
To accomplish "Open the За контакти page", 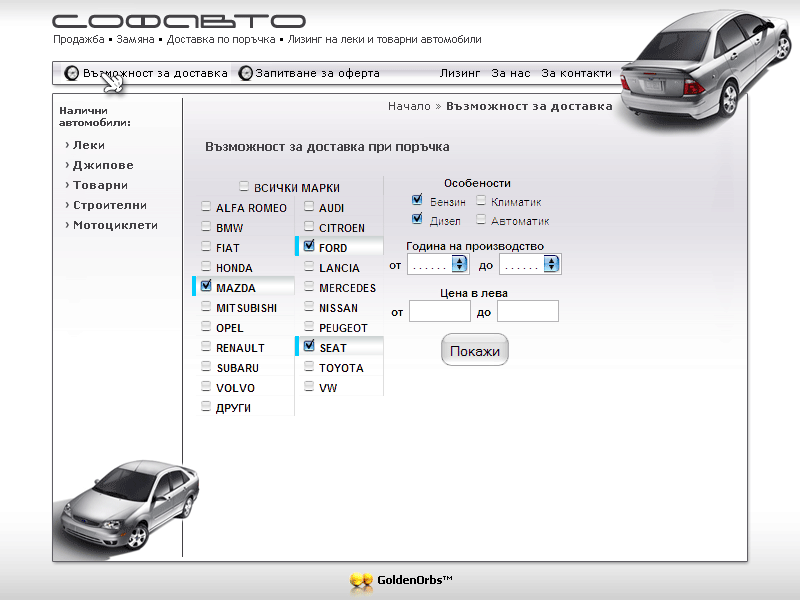I will (x=577, y=73).
